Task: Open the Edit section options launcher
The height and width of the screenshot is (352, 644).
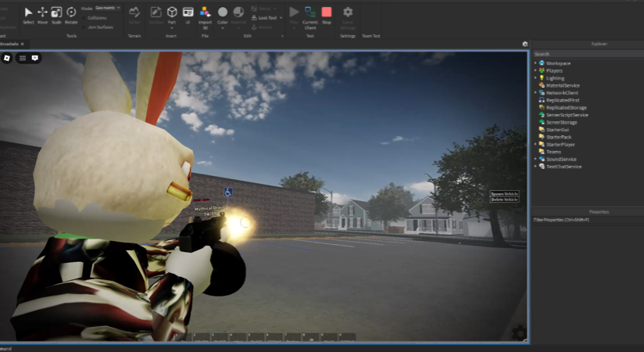Action: [x=282, y=36]
